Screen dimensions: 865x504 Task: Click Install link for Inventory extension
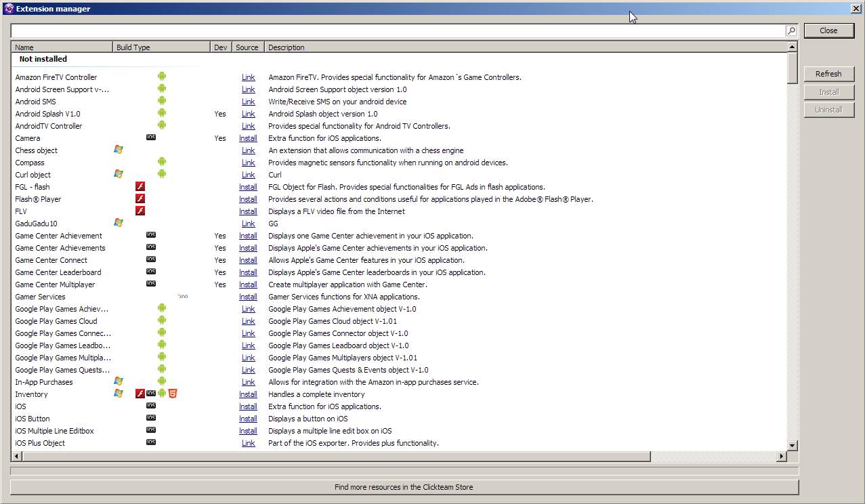pos(248,394)
